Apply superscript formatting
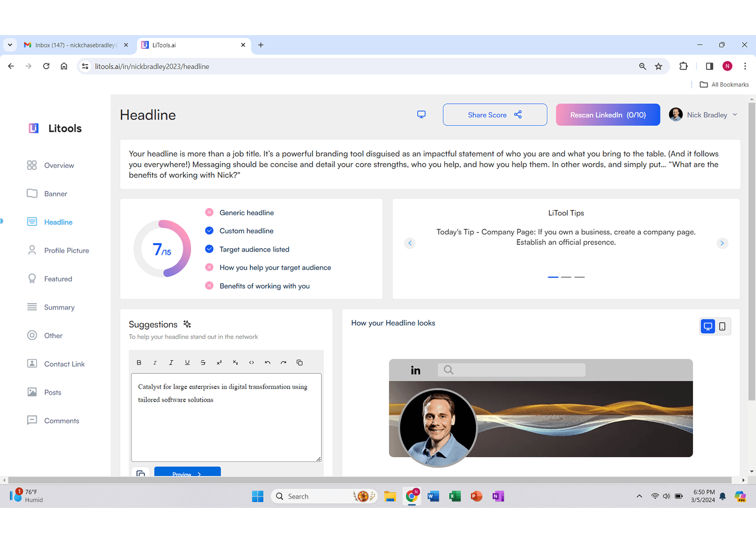 [x=219, y=362]
